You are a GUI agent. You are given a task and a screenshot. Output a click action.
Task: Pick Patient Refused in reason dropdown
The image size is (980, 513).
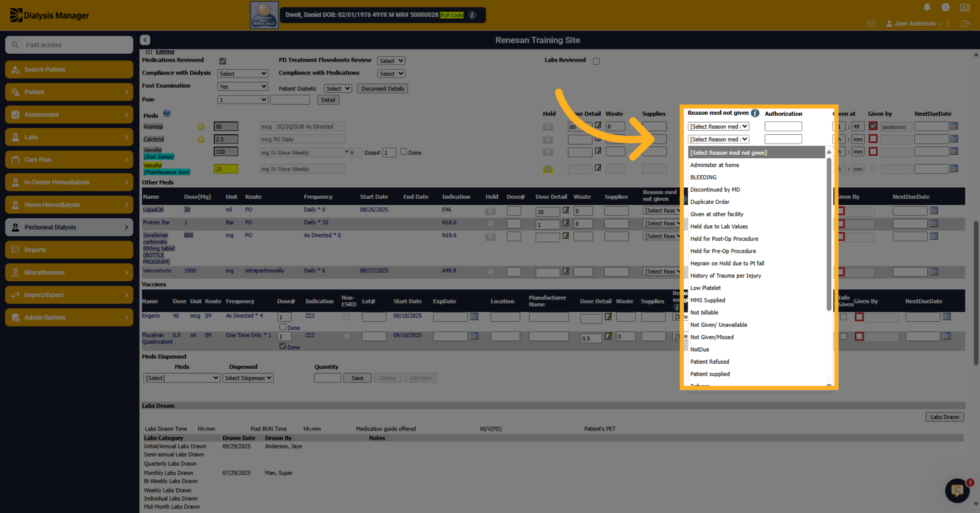click(710, 362)
